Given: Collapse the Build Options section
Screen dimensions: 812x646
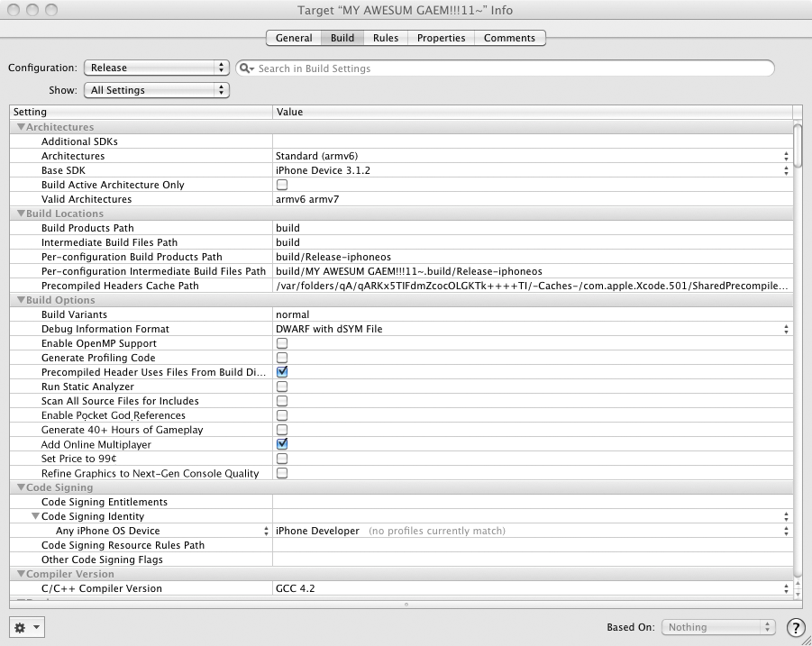Looking at the screenshot, I should 21,300.
